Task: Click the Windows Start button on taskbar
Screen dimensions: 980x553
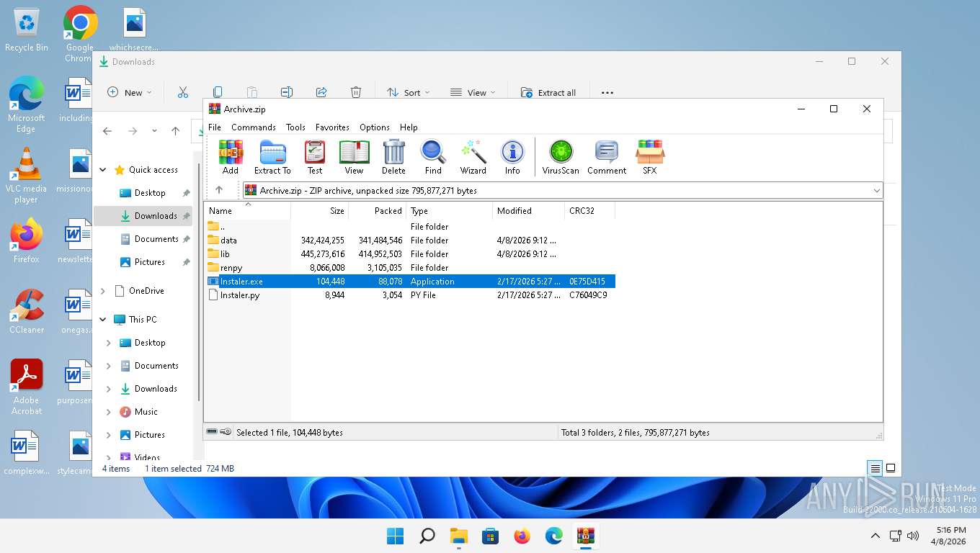Action: point(395,536)
